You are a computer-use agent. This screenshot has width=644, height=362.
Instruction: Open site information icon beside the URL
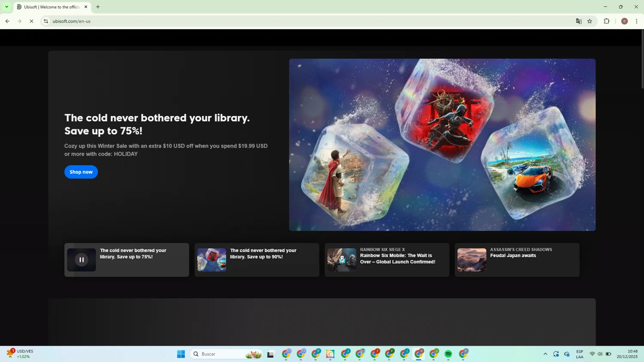click(46, 21)
